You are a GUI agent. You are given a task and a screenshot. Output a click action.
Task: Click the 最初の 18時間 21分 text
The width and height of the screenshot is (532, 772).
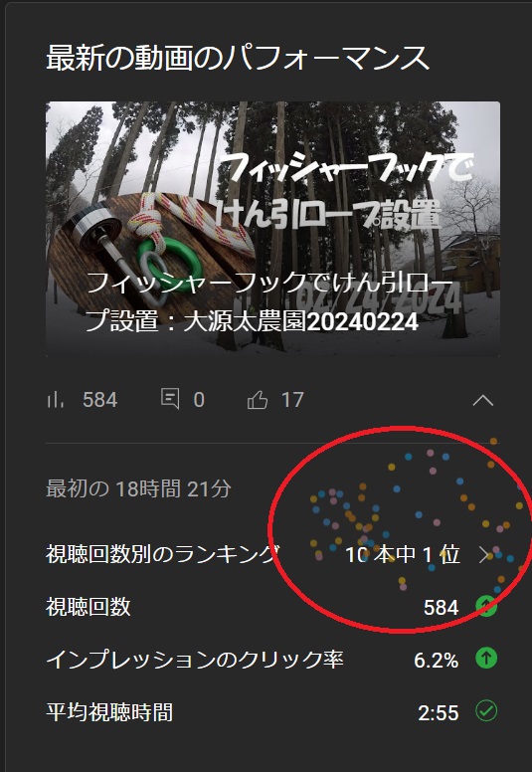coord(138,488)
